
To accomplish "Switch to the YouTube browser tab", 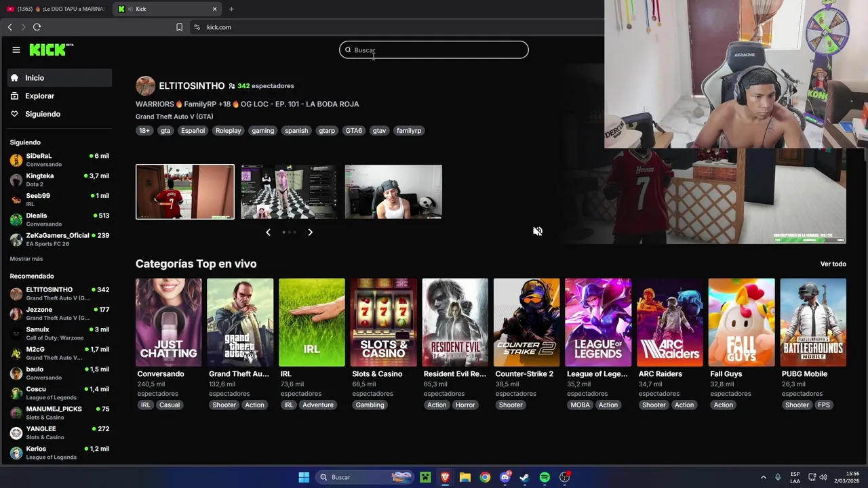I will point(56,9).
